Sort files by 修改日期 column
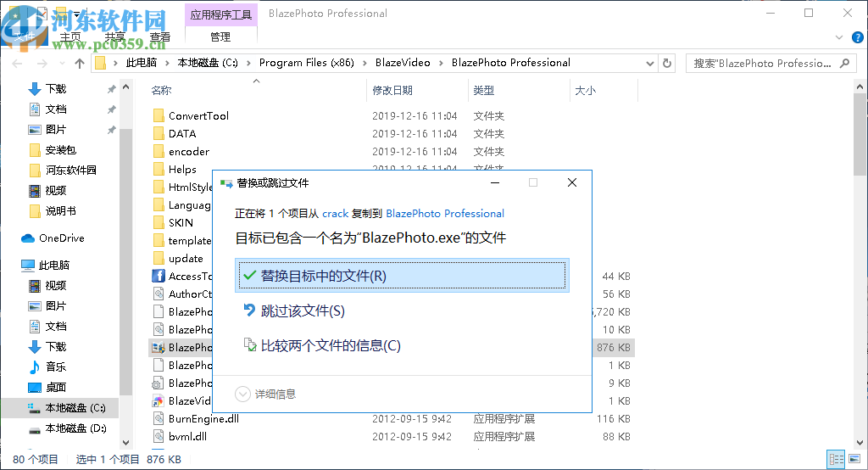 pyautogui.click(x=392, y=90)
